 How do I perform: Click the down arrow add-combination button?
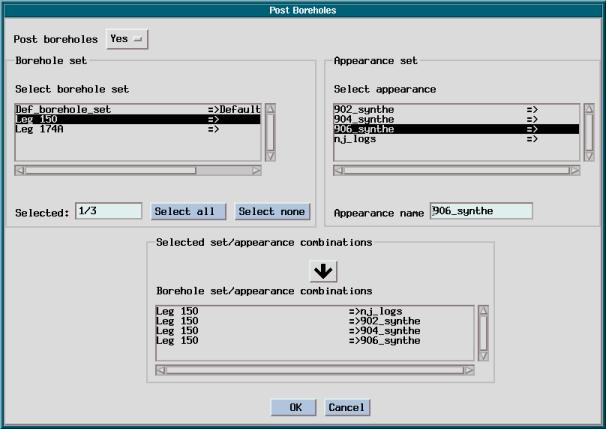click(324, 271)
